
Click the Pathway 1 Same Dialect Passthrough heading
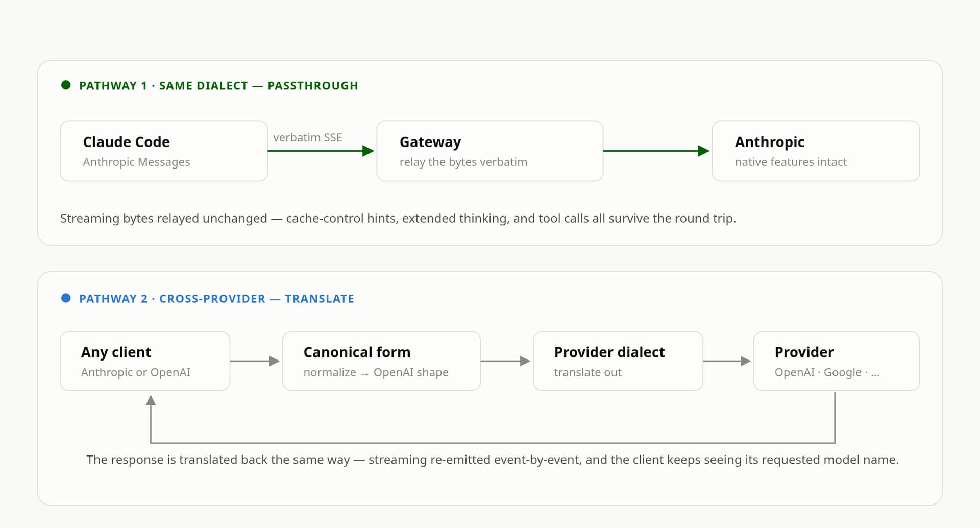pos(218,86)
